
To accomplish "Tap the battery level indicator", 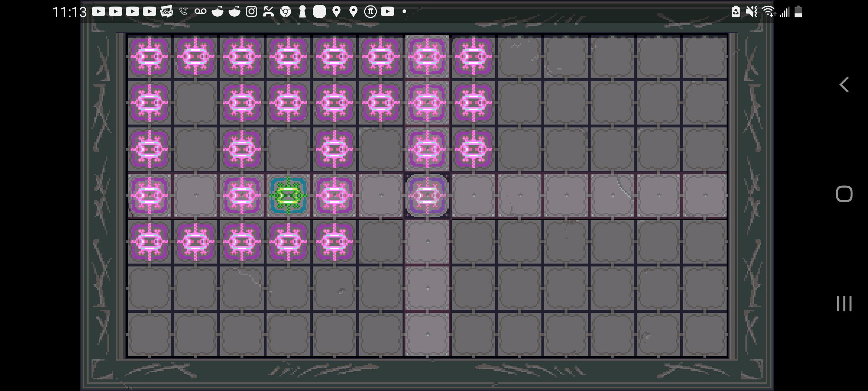I will click(798, 12).
